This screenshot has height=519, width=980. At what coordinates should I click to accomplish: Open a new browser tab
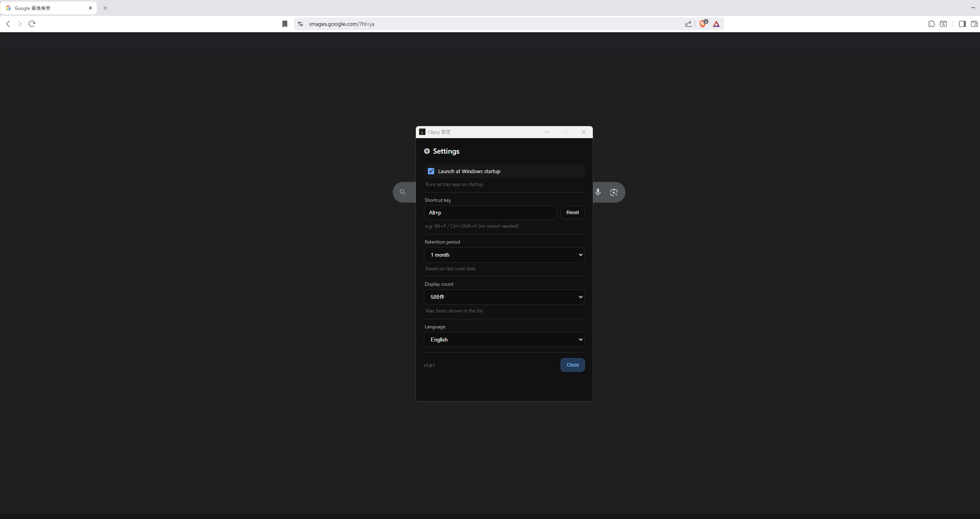point(105,8)
